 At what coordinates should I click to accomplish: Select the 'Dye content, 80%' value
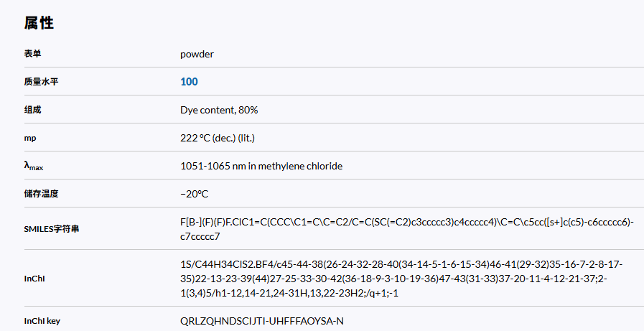[x=219, y=110]
